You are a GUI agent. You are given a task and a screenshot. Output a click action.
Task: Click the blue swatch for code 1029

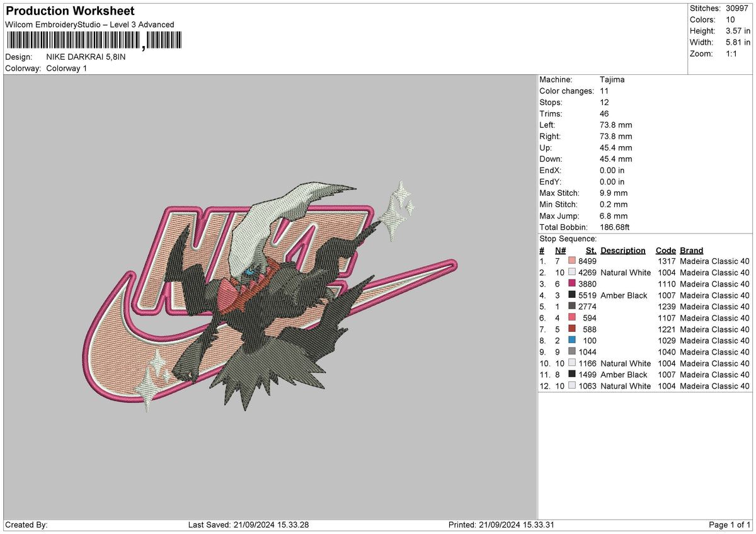572,341
